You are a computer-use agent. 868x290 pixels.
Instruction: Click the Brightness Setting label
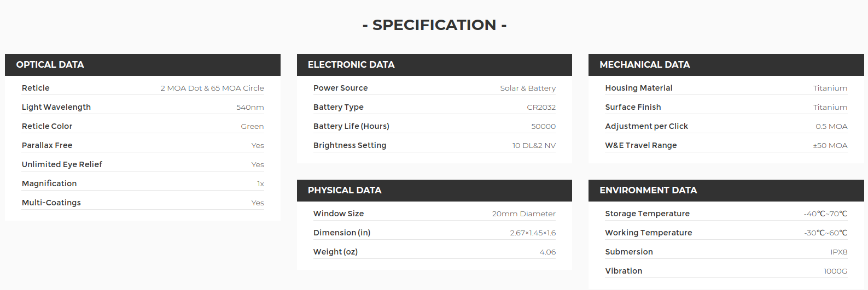pyautogui.click(x=349, y=145)
